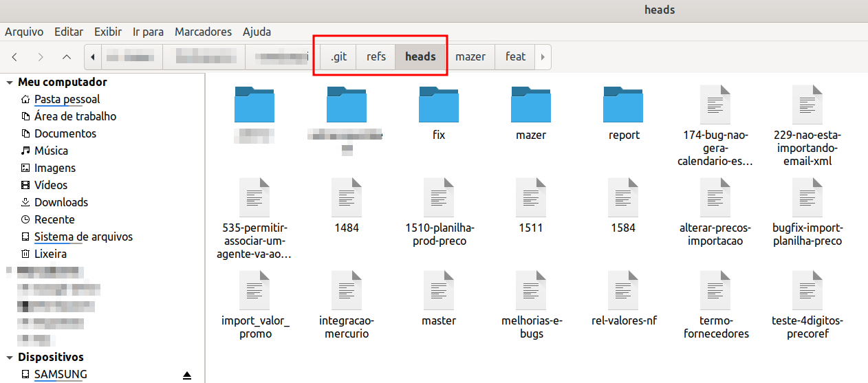The width and height of the screenshot is (868, 383).
Task: Collapse the Meu computador section
Action: 9,83
